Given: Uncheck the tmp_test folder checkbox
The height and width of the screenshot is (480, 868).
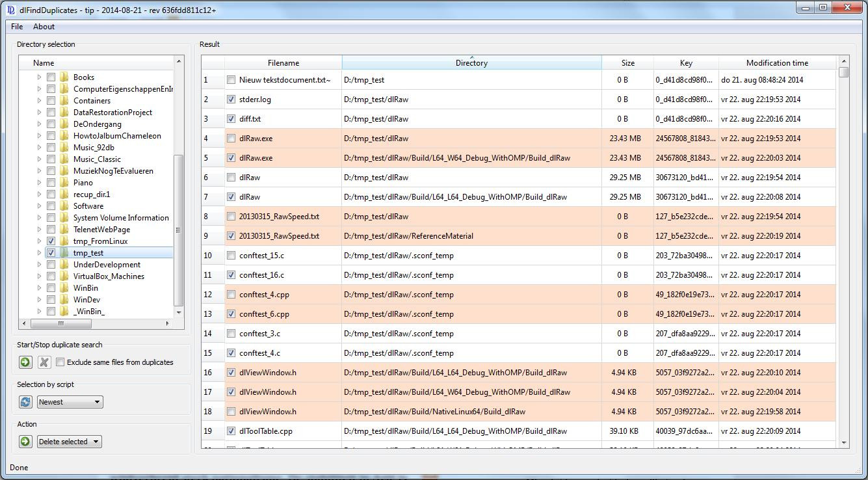Looking at the screenshot, I should coord(51,253).
